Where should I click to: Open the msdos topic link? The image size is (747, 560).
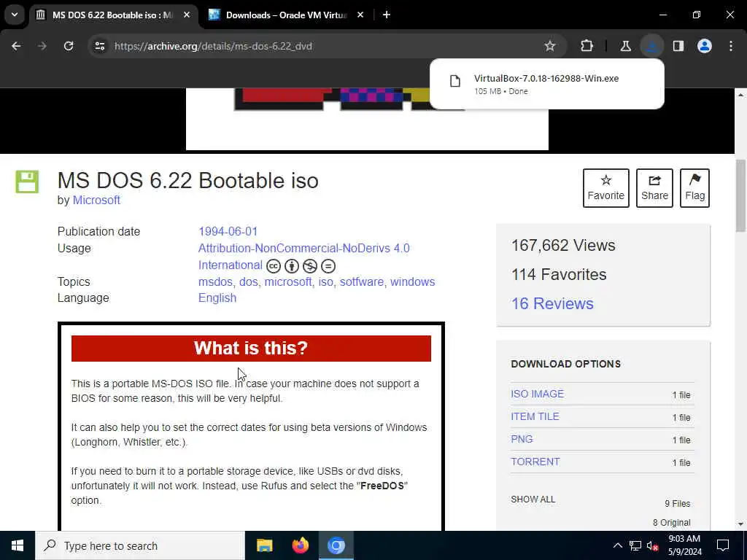(x=215, y=281)
